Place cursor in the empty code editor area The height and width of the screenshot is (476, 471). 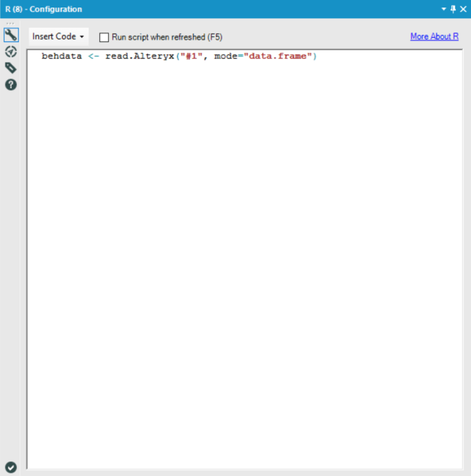tap(244, 271)
